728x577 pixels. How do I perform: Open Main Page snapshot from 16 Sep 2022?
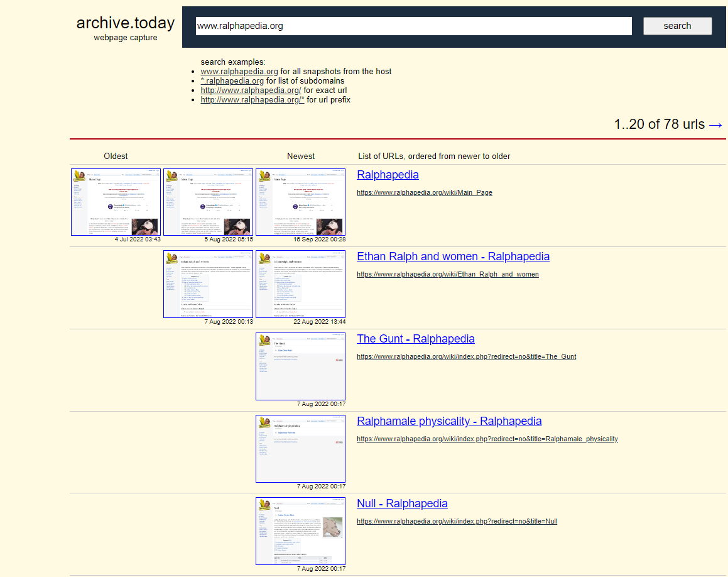click(300, 202)
